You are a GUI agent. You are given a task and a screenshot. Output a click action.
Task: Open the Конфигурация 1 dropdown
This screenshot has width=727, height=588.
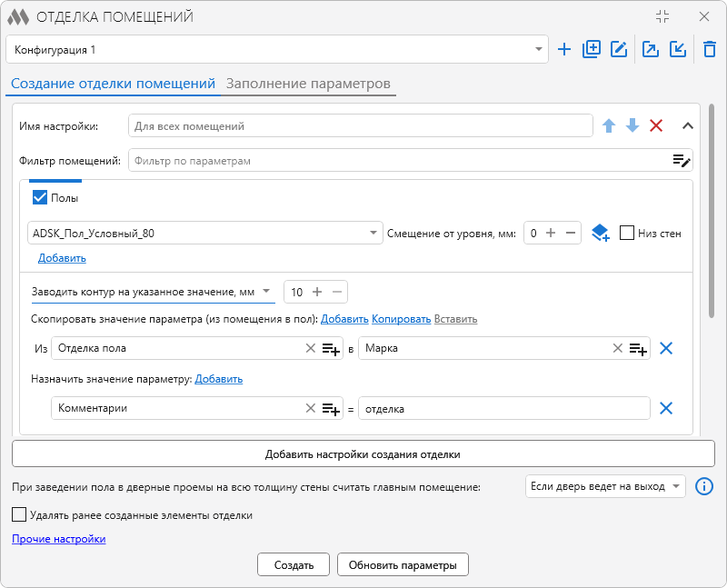pyautogui.click(x=277, y=49)
